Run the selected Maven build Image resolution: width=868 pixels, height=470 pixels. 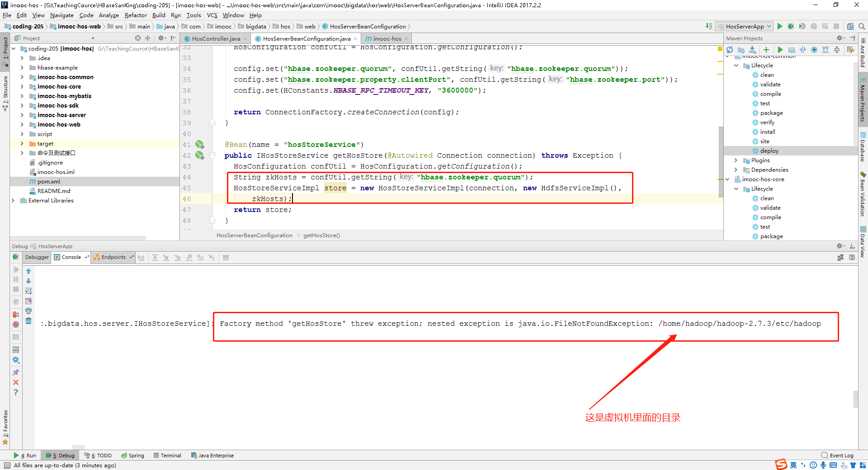click(x=780, y=50)
